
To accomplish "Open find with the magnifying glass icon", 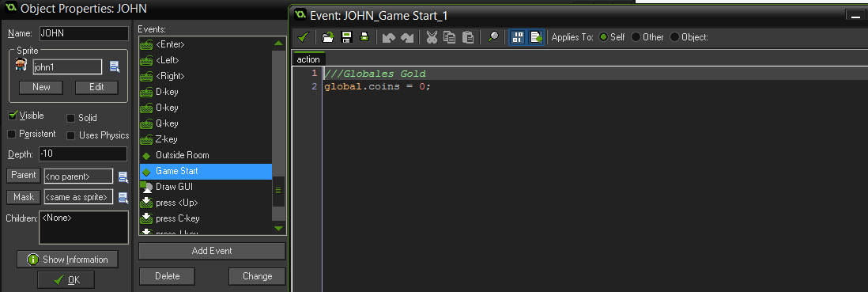I will (x=492, y=37).
